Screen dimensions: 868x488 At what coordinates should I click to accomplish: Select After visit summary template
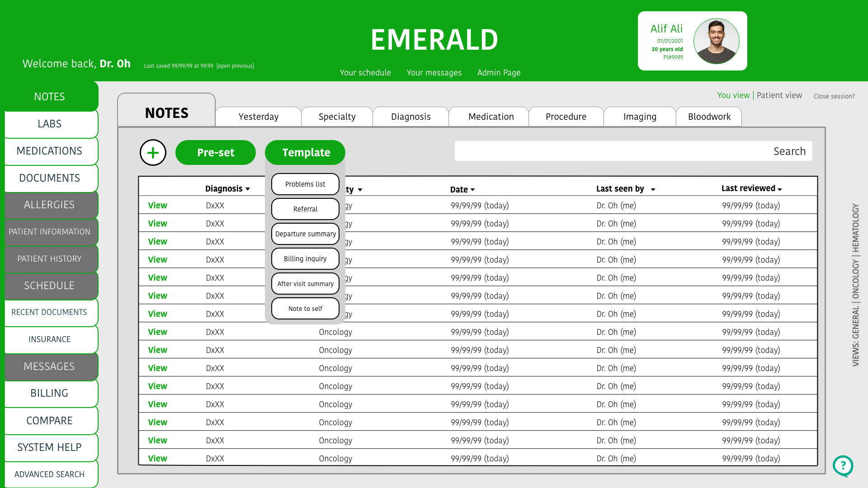click(305, 284)
